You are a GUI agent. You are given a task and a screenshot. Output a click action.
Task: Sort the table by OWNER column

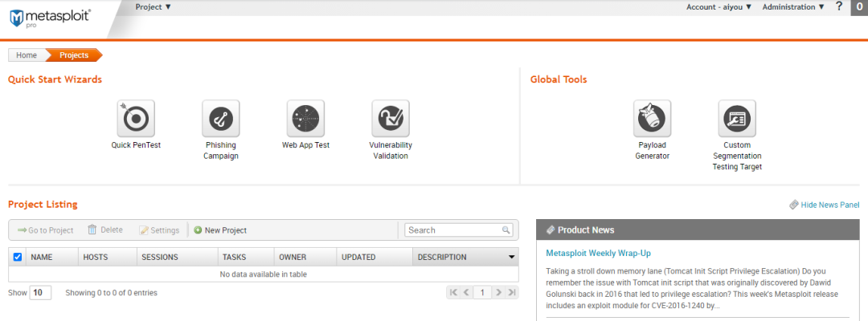(305, 257)
